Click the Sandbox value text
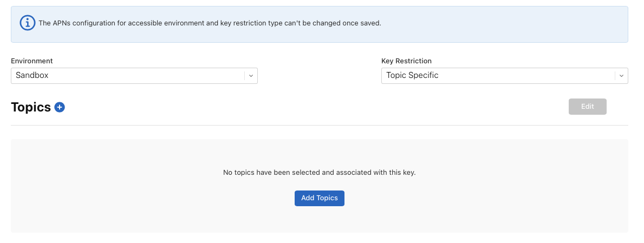The width and height of the screenshot is (644, 243). coord(32,76)
